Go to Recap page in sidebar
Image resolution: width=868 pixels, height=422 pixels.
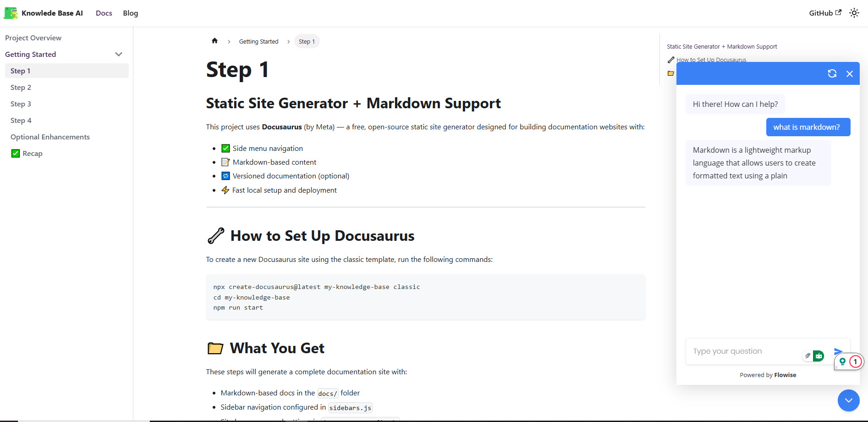[32, 153]
